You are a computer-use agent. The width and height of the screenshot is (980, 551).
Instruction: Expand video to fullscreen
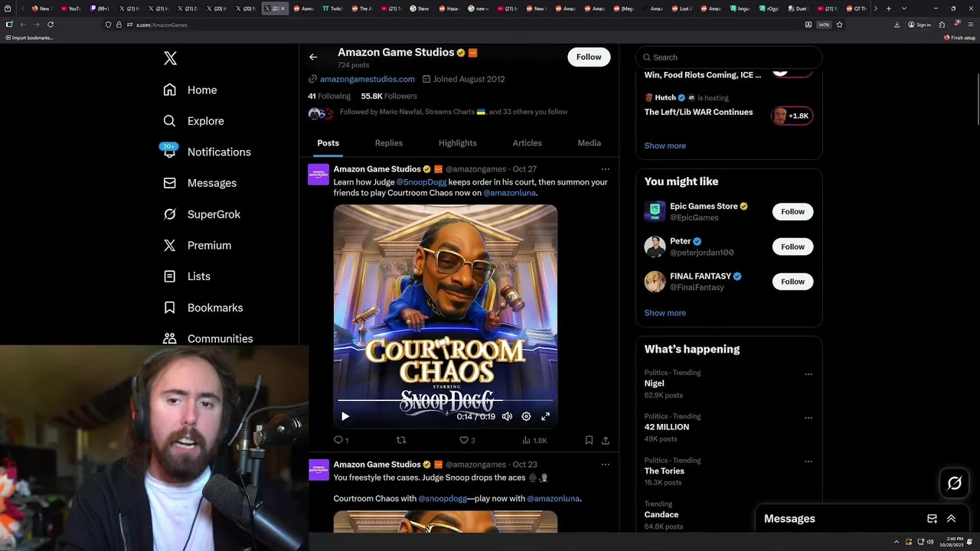pyautogui.click(x=545, y=416)
